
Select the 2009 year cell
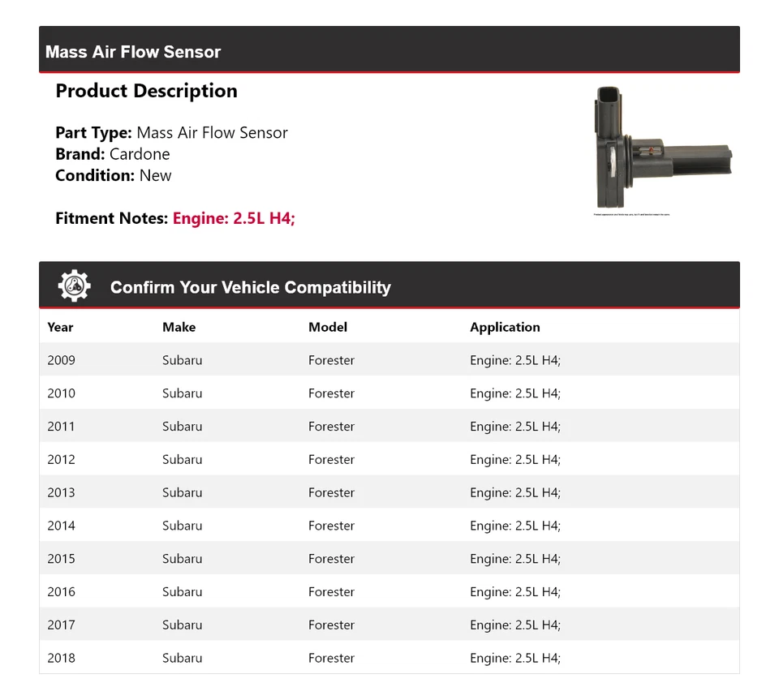(61, 360)
